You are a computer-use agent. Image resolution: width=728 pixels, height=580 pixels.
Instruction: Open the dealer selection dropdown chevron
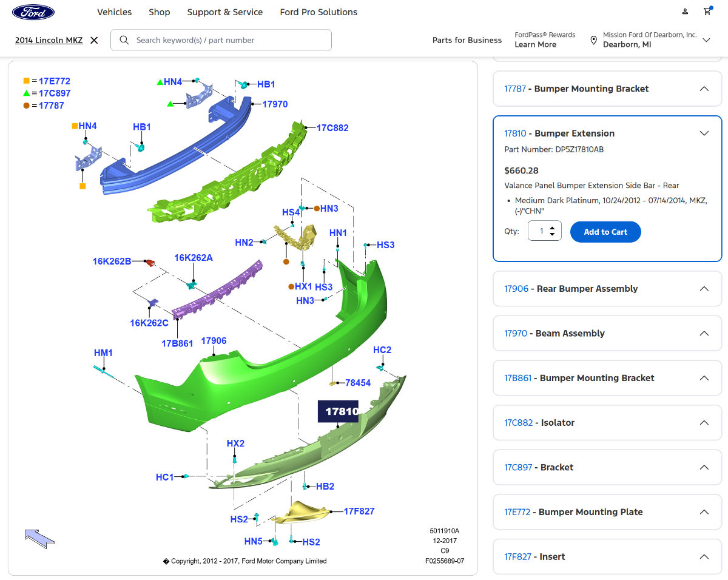pos(706,40)
